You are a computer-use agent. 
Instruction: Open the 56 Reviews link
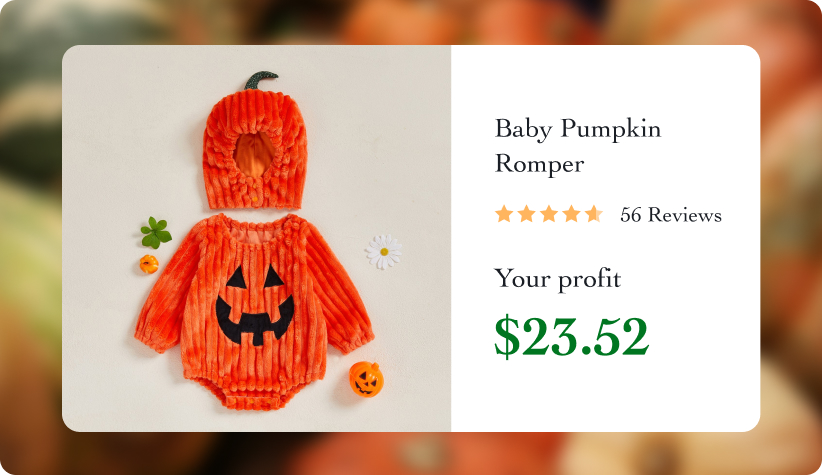671,215
